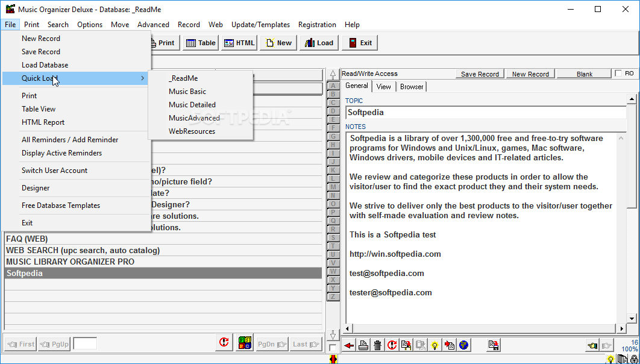Expand the Quick Load submenu arrow
The image size is (640, 364).
142,78
